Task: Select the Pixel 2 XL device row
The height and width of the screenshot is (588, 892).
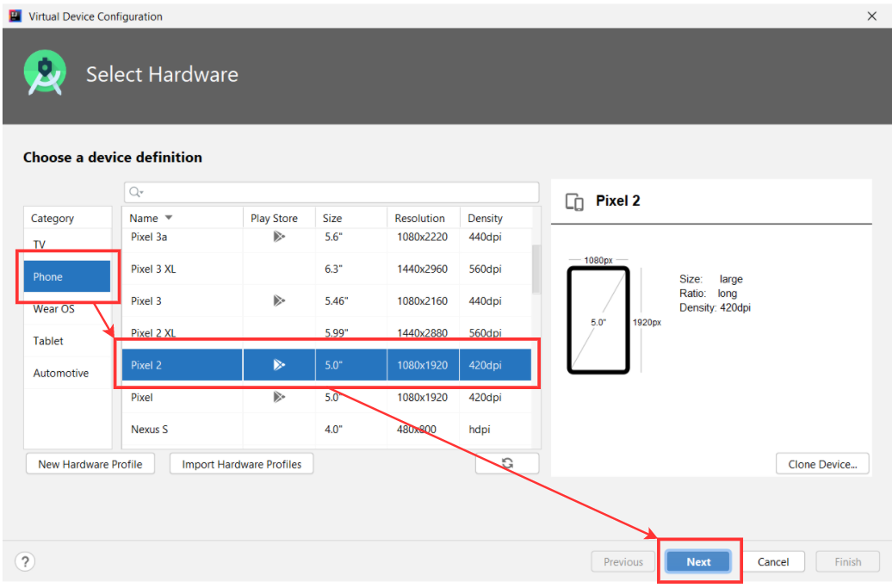Action: [x=326, y=332]
